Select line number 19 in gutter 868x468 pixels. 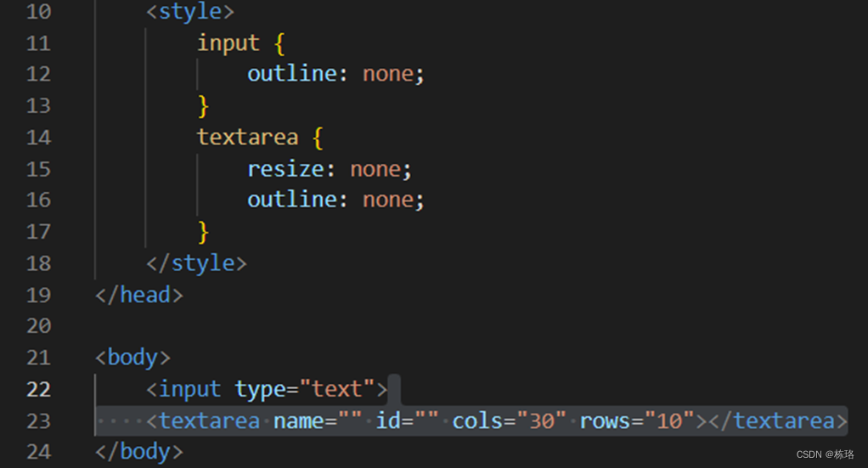coord(39,294)
